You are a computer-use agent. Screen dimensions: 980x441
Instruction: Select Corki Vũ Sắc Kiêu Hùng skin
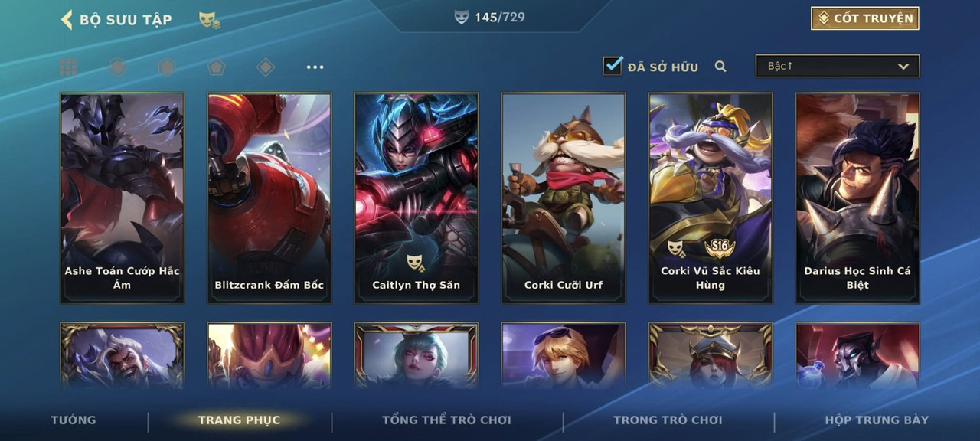[710, 198]
